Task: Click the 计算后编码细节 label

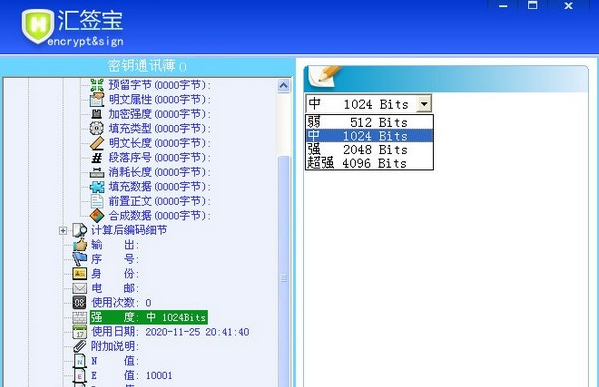Action: click(129, 230)
